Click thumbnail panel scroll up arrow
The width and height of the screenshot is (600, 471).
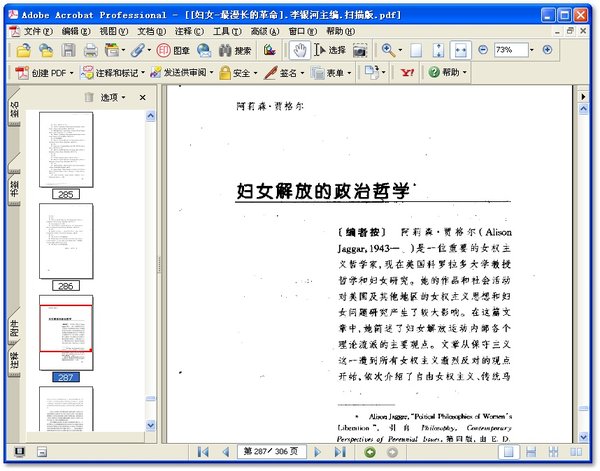click(151, 116)
